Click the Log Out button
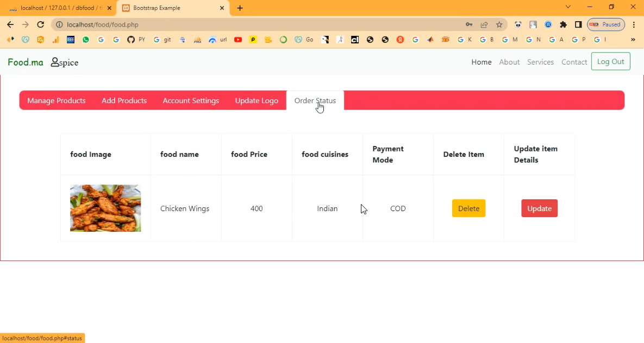Image resolution: width=644 pixels, height=343 pixels. click(x=611, y=61)
